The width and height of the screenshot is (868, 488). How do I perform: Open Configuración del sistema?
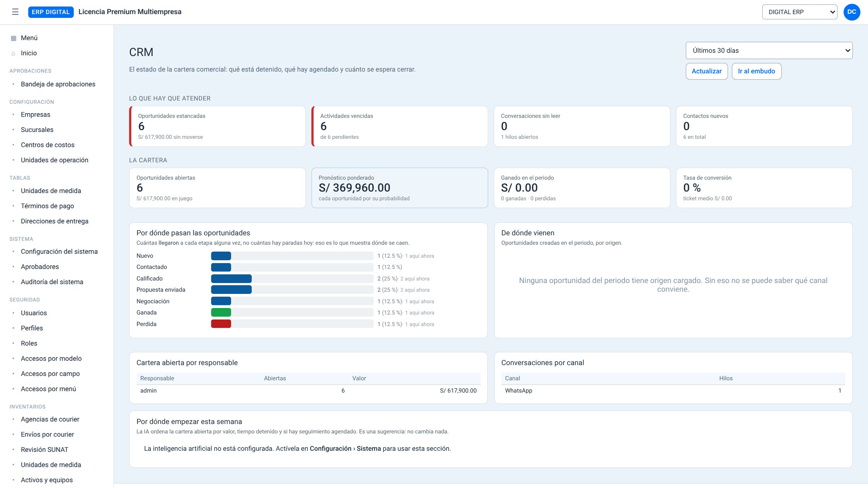coord(59,252)
